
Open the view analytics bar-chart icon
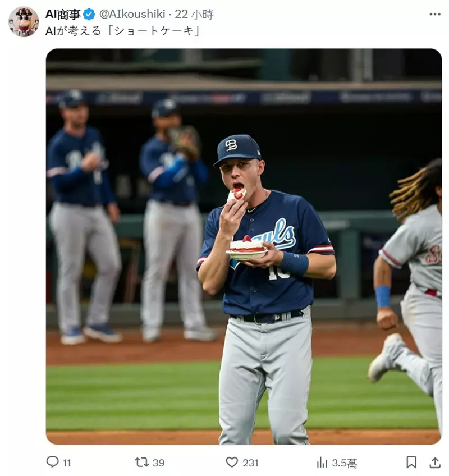point(322,462)
